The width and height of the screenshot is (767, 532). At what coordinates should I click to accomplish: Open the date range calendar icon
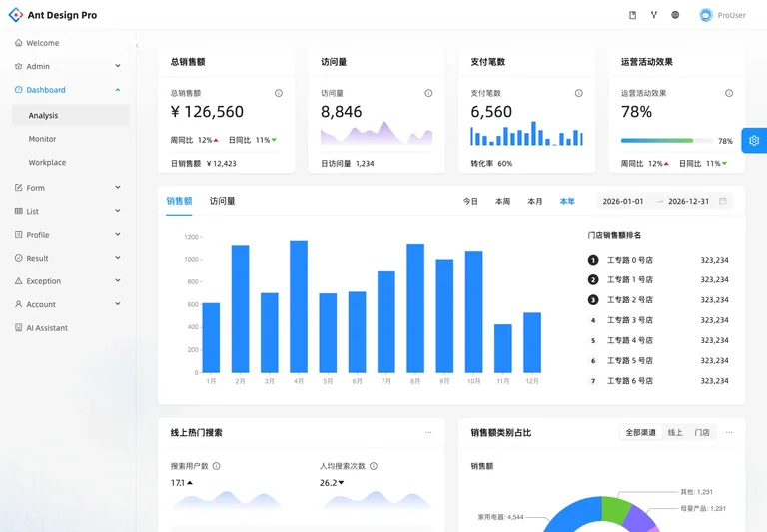point(722,201)
